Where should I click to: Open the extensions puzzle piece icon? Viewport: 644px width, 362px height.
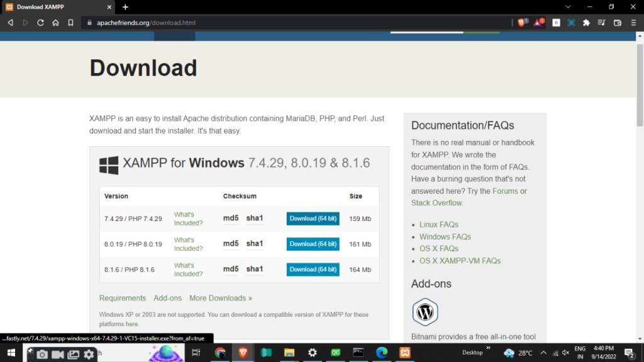(x=586, y=23)
